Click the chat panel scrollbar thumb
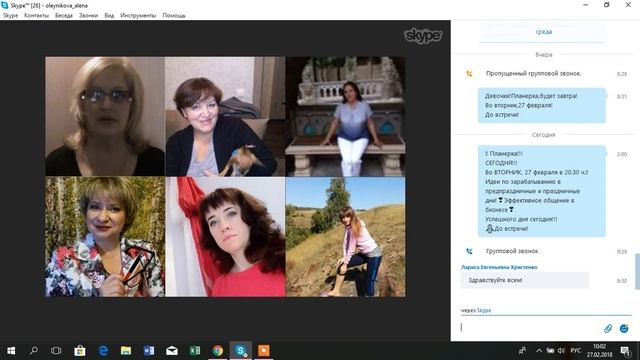Image resolution: width=640 pixels, height=360 pixels. coord(637,271)
